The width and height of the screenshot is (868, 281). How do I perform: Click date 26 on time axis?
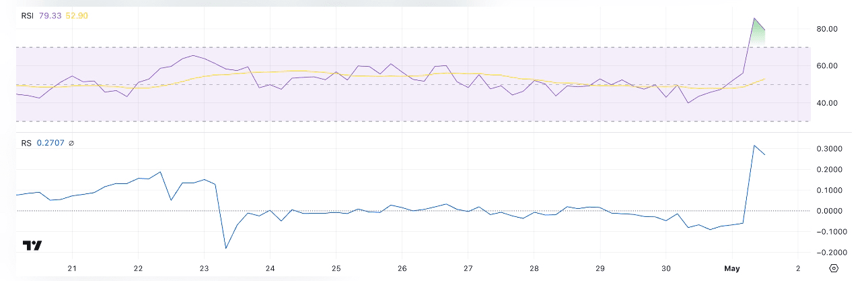[x=402, y=268]
